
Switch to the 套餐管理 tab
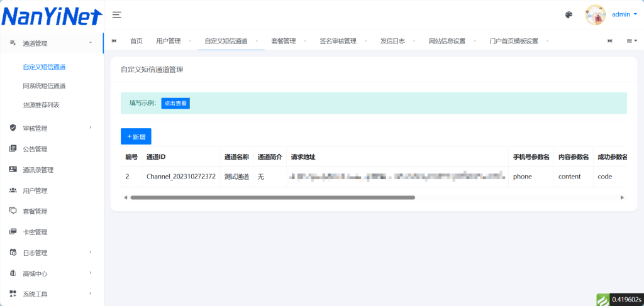point(284,41)
